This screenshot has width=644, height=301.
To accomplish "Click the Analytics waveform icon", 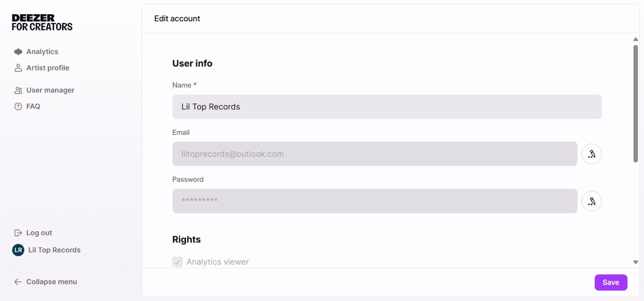I will (18, 52).
